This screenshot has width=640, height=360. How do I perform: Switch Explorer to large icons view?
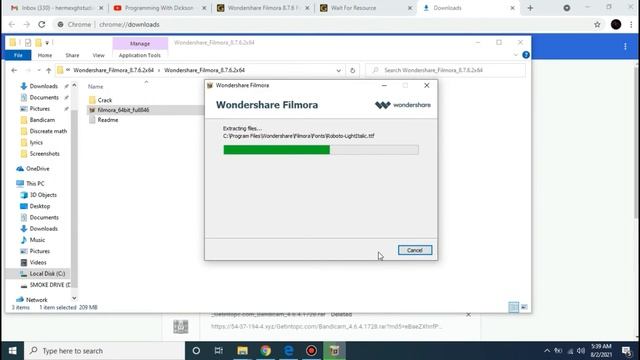(524, 307)
